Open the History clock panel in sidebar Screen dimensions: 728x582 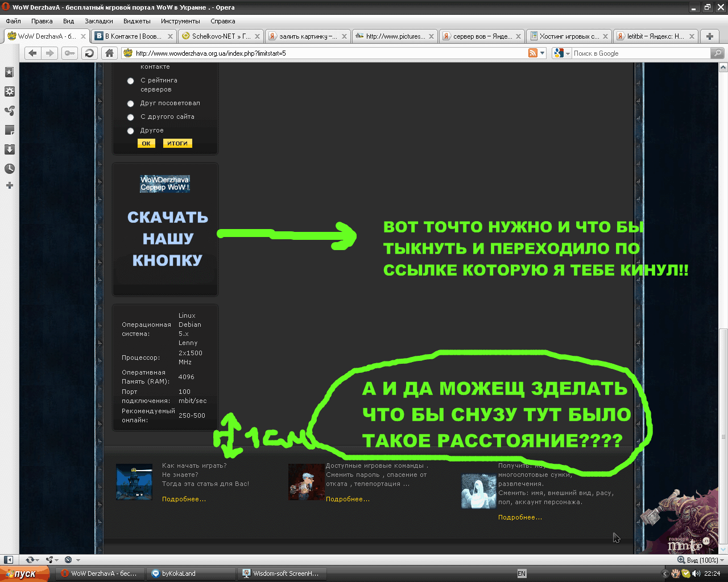point(10,169)
